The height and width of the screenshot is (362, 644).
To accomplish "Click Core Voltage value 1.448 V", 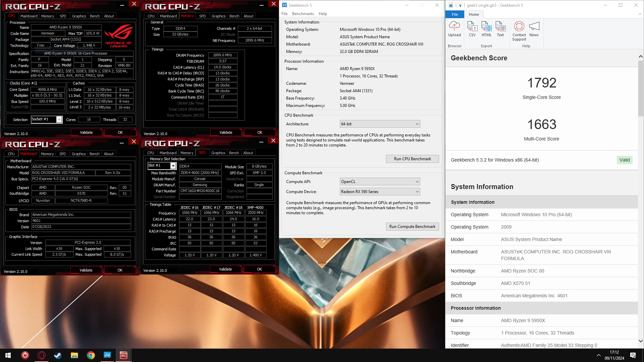I will (89, 45).
